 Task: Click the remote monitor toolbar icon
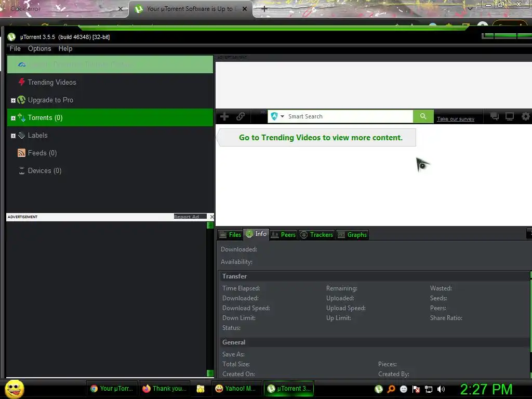coord(510,117)
